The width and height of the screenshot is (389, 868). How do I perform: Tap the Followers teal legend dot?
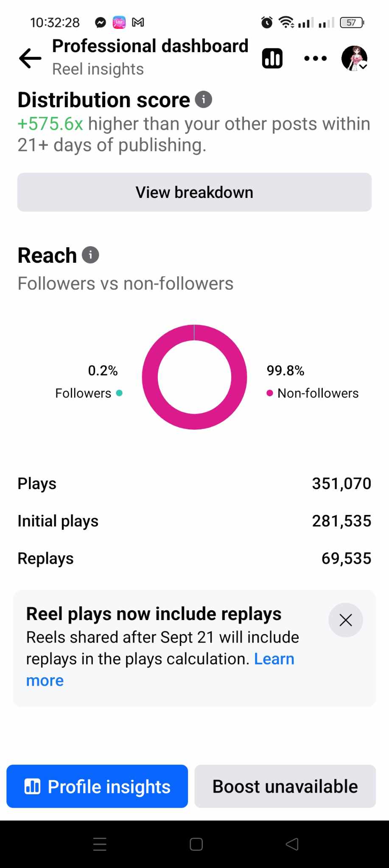[x=119, y=393]
